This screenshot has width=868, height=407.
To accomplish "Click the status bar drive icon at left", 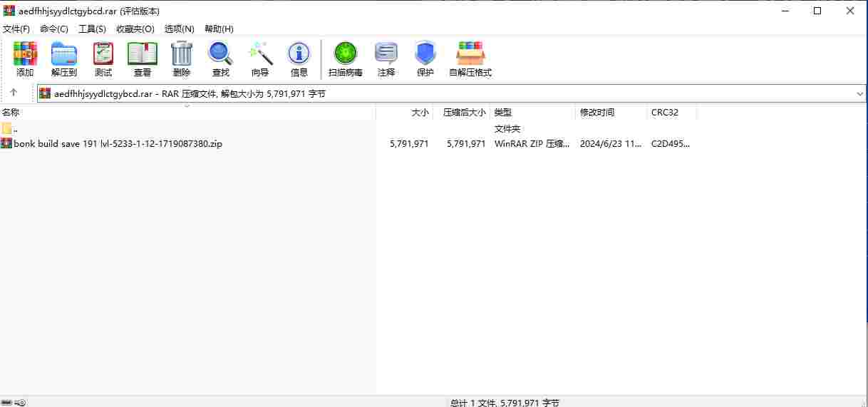I will [6, 403].
